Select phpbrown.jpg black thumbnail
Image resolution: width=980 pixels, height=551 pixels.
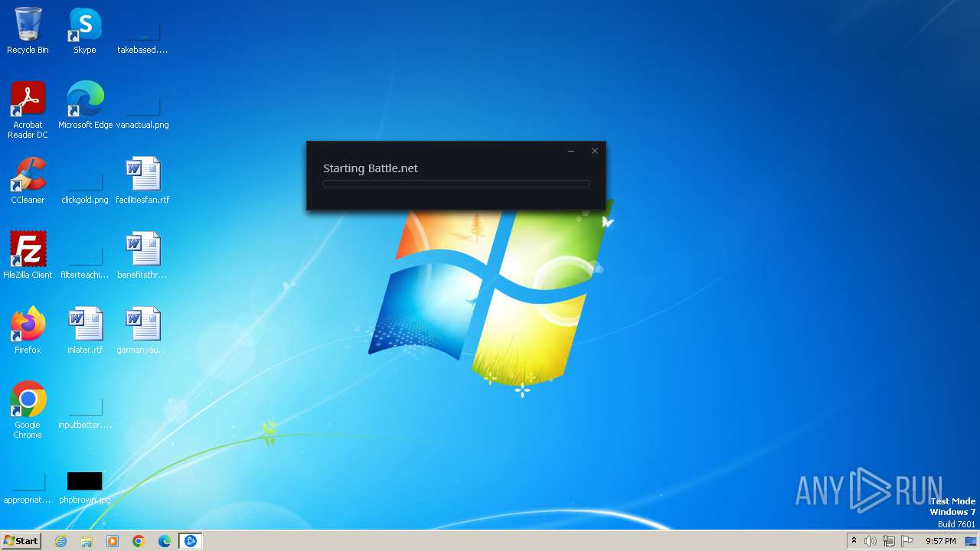[x=85, y=481]
